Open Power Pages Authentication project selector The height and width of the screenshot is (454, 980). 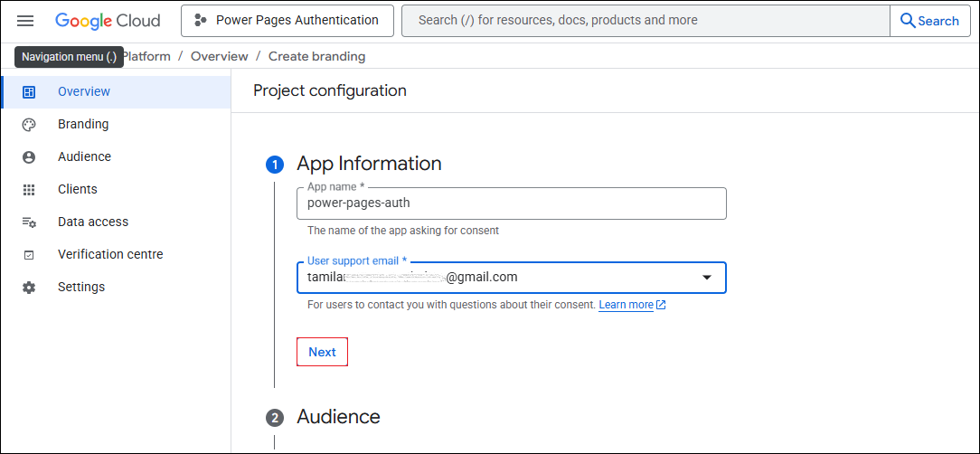click(x=287, y=21)
